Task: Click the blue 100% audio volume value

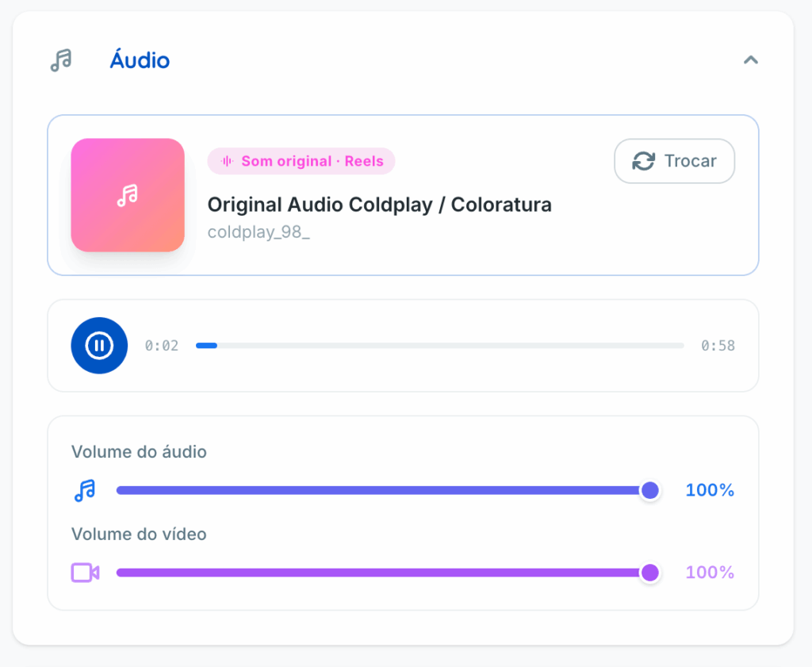Action: [710, 490]
